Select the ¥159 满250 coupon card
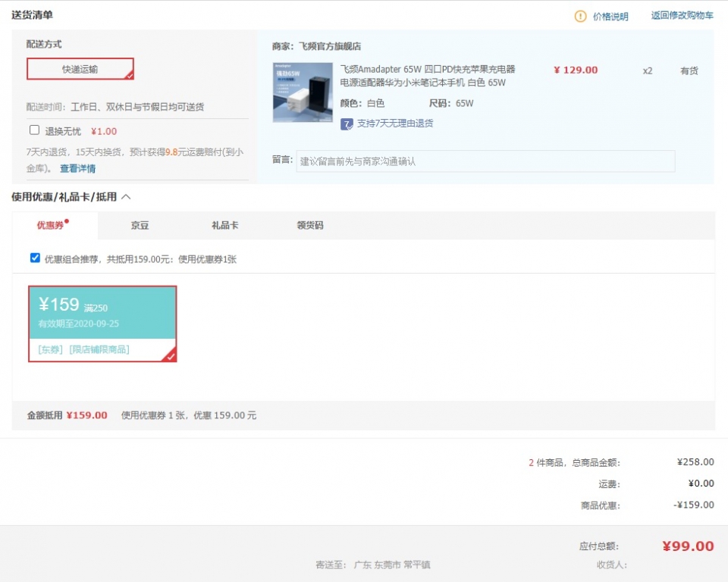 pos(102,324)
